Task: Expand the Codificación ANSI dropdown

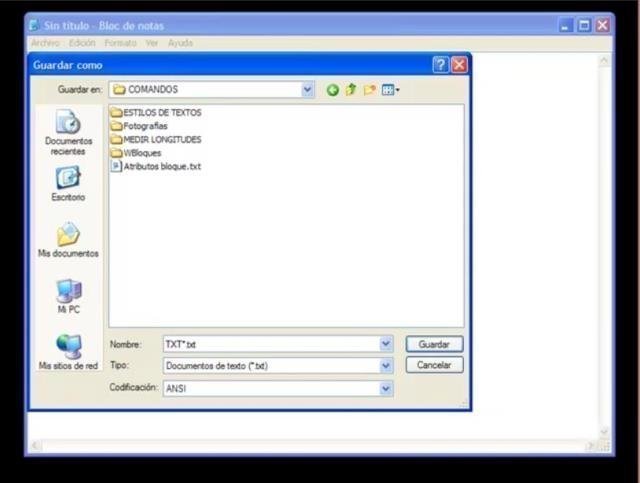Action: (x=386, y=388)
